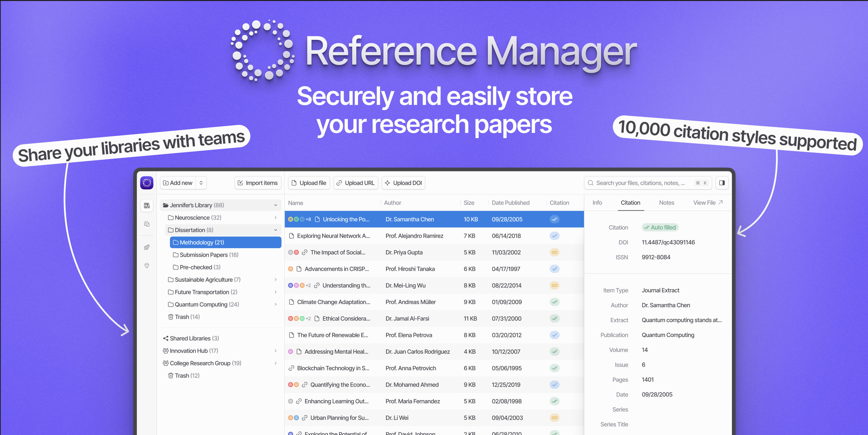The height and width of the screenshot is (435, 868).
Task: Open the Add new dropdown arrows
Action: [201, 183]
